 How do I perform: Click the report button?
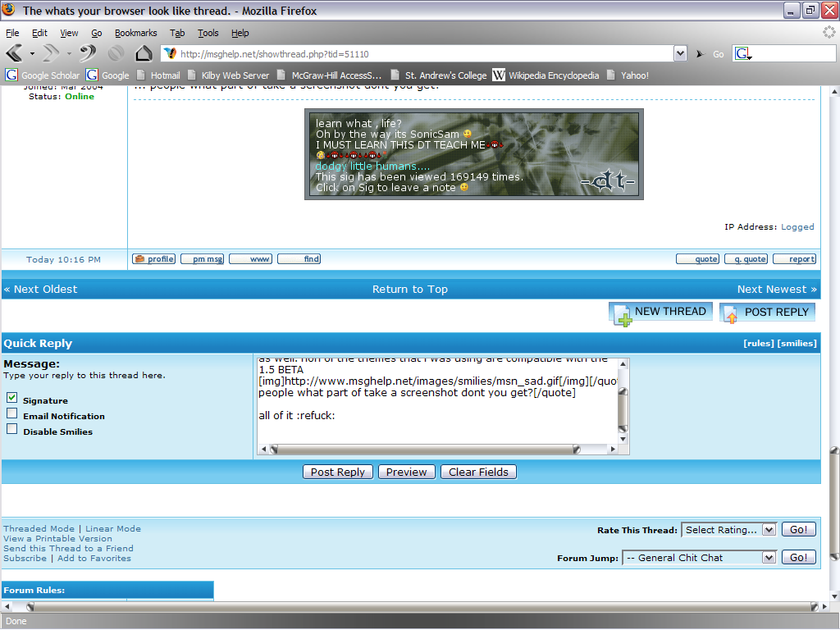(x=794, y=259)
